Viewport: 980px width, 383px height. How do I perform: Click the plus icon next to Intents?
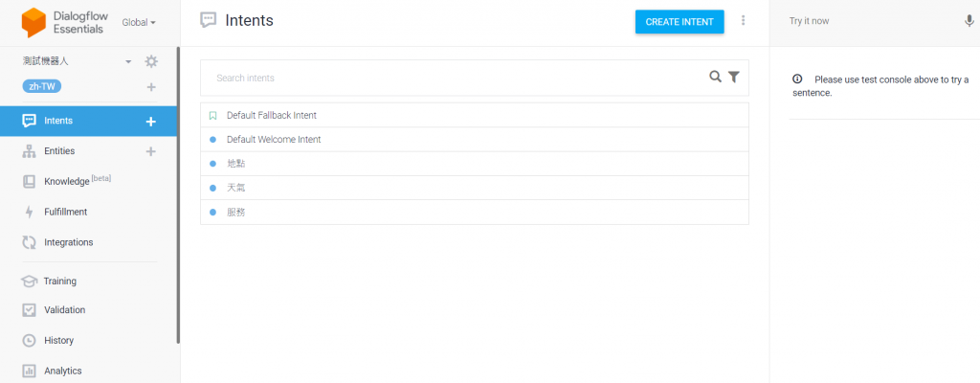[150, 122]
